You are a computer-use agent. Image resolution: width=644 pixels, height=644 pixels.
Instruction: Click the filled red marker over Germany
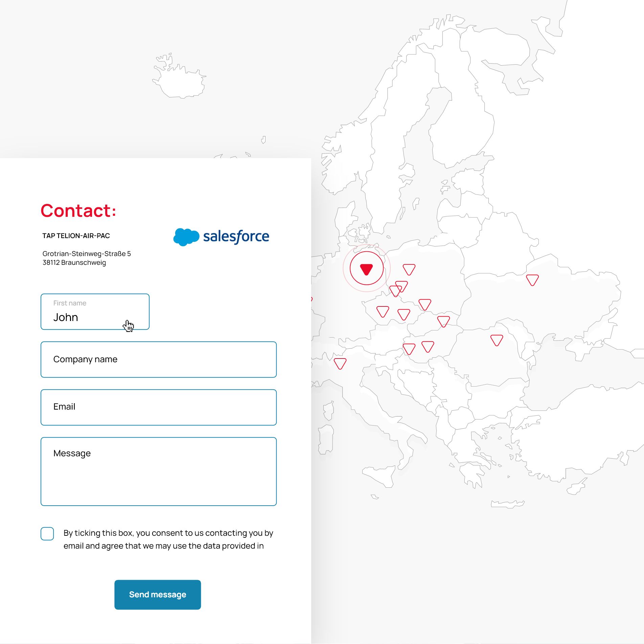(366, 269)
